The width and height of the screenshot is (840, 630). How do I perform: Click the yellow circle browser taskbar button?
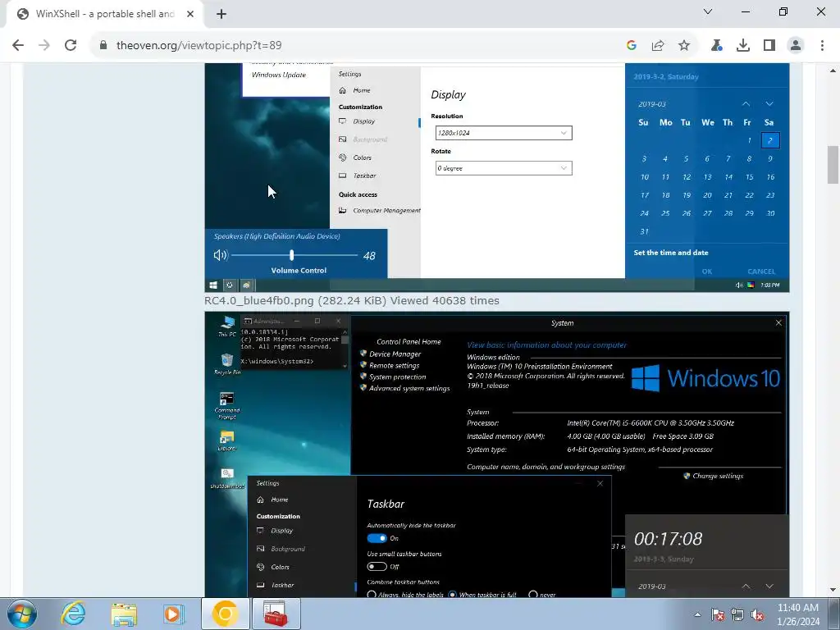tap(225, 614)
